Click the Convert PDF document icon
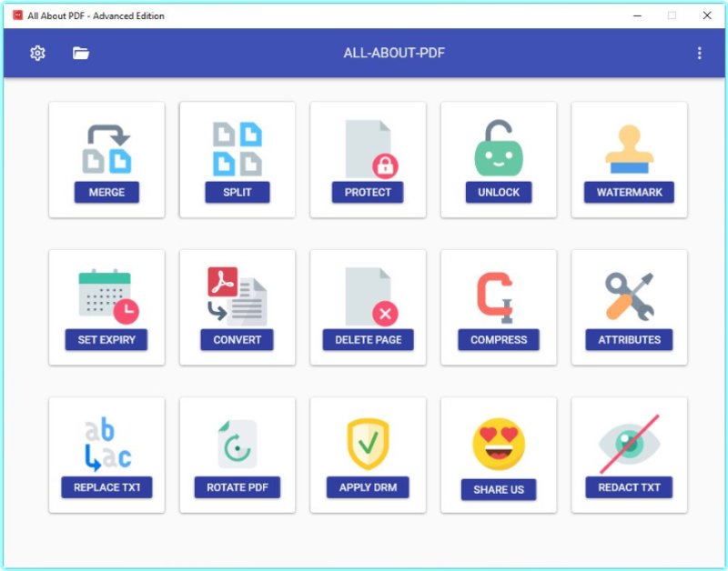The image size is (728, 571). [x=238, y=296]
